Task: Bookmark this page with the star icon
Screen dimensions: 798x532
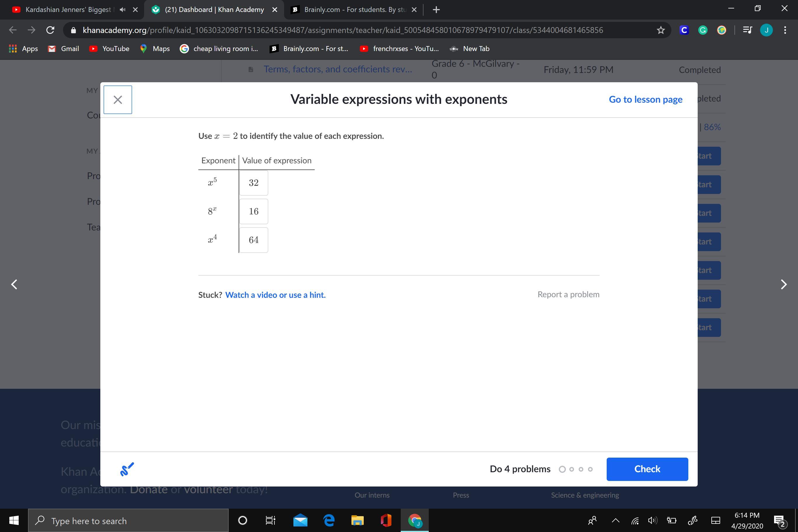Action: pyautogui.click(x=660, y=30)
